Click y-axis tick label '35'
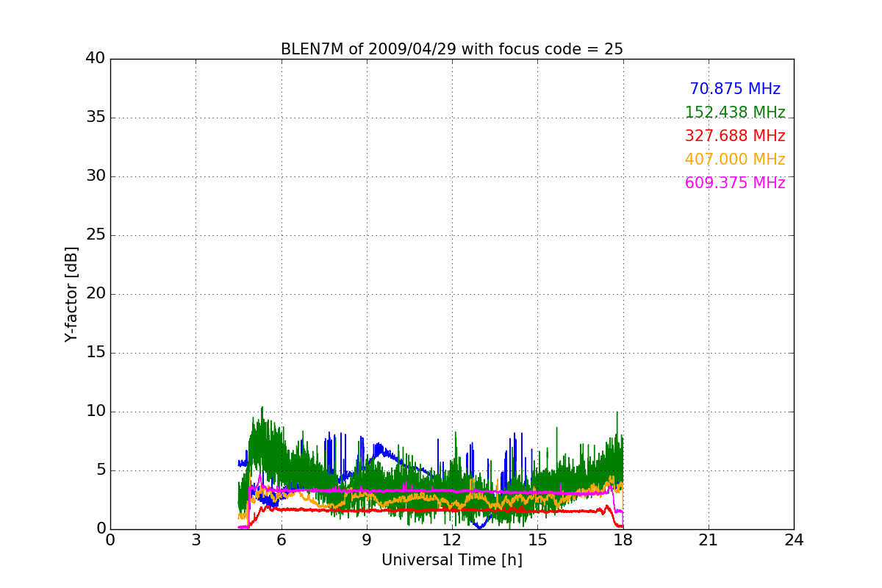This screenshot has height=588, width=882. (96, 118)
